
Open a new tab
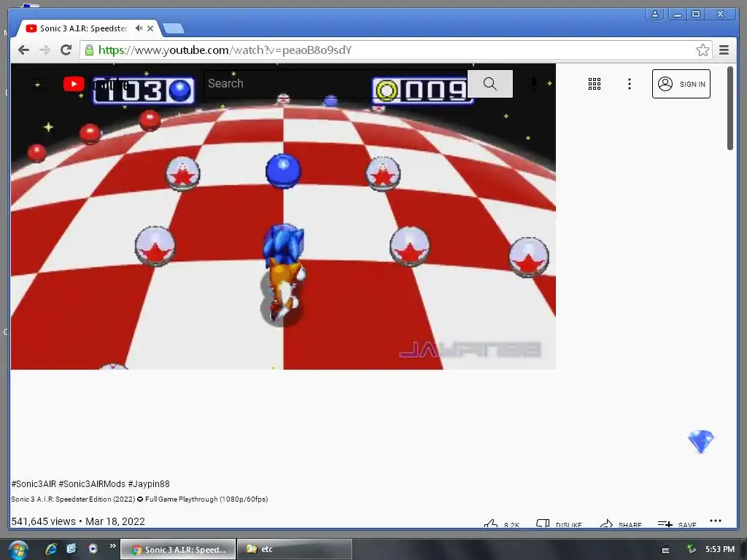coord(174,29)
